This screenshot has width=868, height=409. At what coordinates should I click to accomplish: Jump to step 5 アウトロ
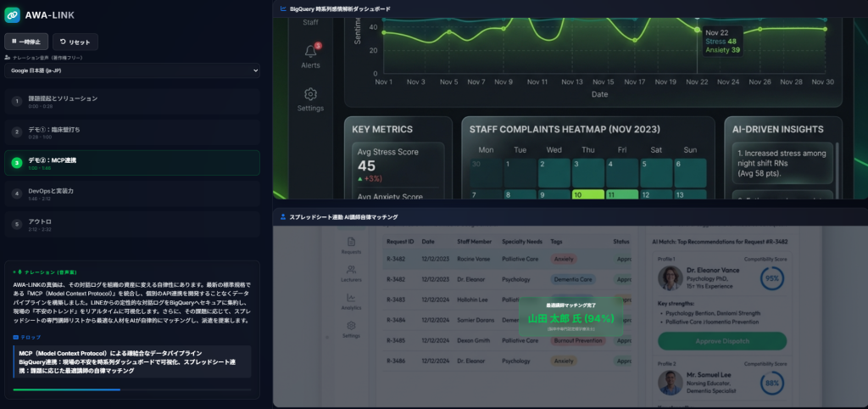pyautogui.click(x=132, y=224)
